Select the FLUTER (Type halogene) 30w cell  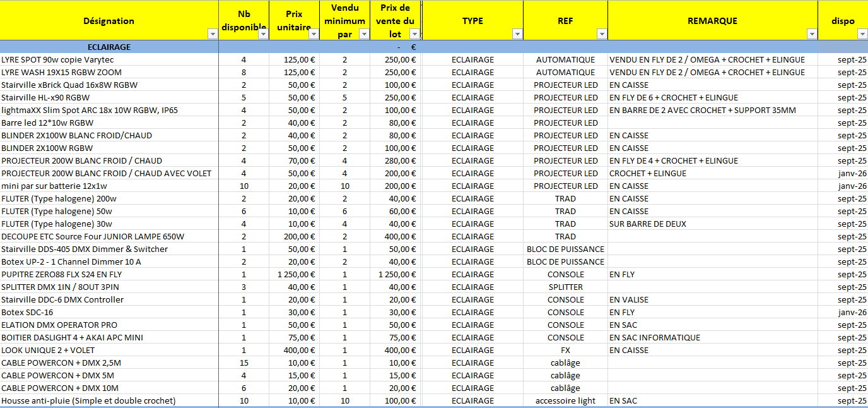coord(109,224)
